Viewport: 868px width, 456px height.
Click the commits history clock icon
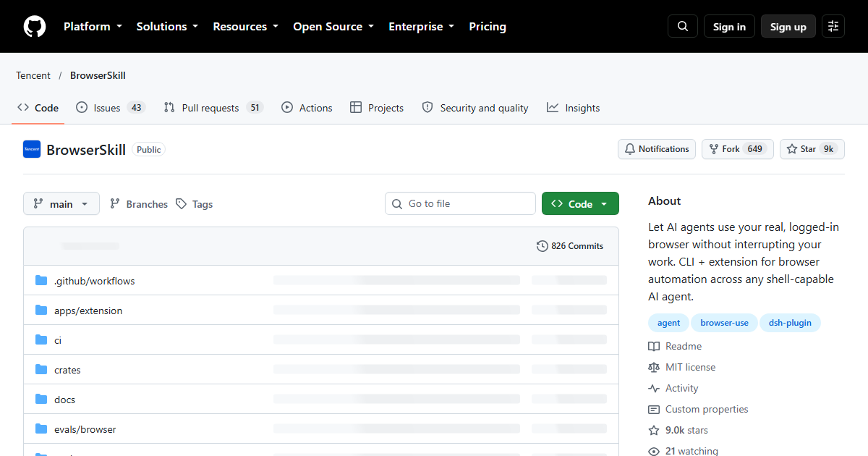(x=542, y=246)
